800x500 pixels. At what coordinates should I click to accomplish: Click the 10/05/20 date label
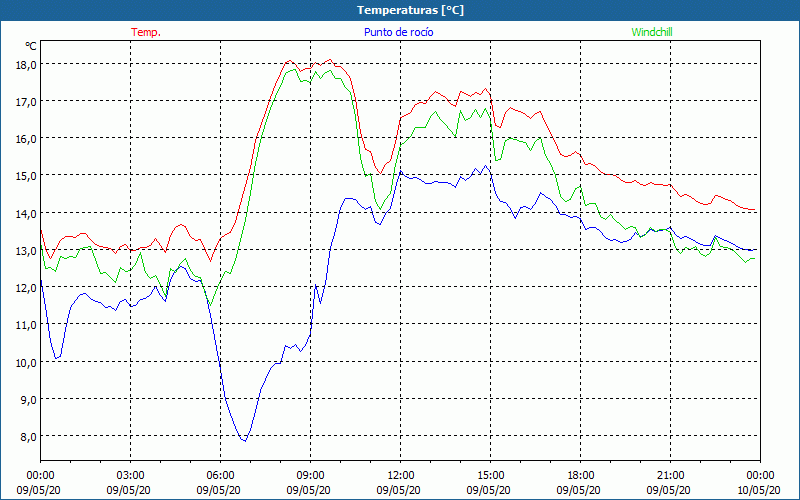click(759, 490)
